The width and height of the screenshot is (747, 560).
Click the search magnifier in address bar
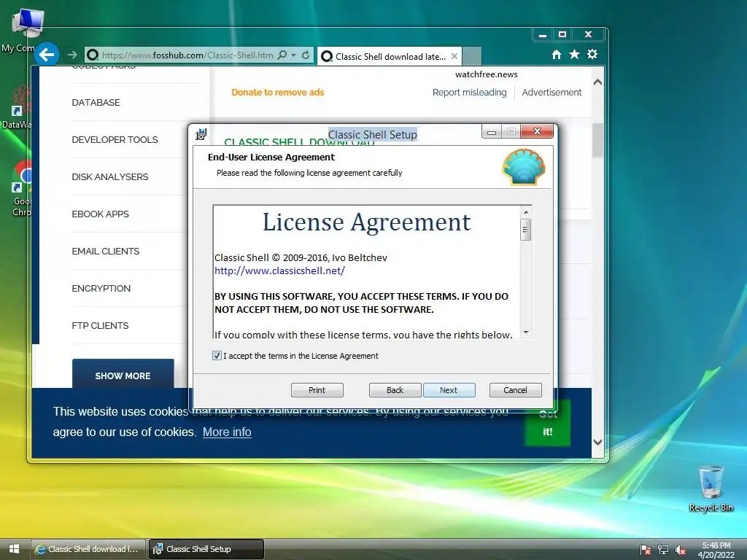[x=282, y=55]
